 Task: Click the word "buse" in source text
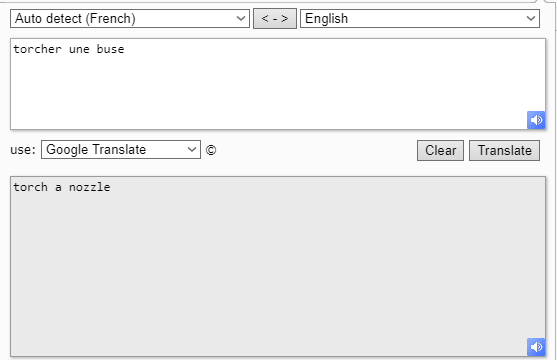[110, 49]
